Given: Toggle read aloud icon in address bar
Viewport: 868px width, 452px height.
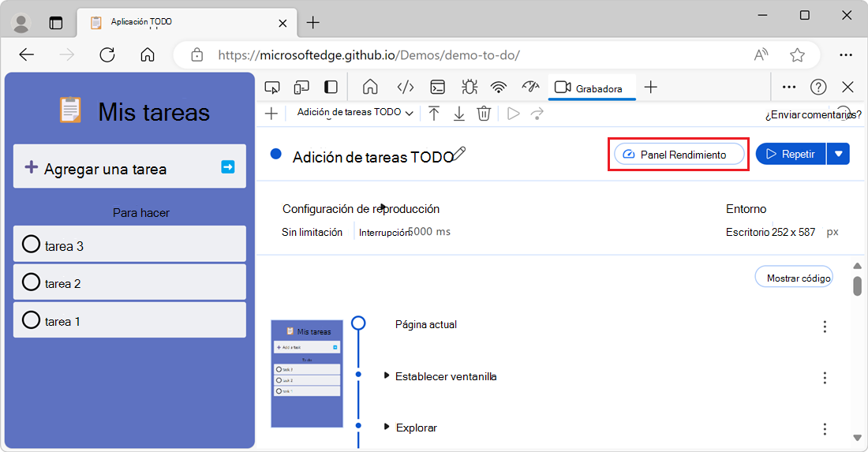Looking at the screenshot, I should [761, 54].
